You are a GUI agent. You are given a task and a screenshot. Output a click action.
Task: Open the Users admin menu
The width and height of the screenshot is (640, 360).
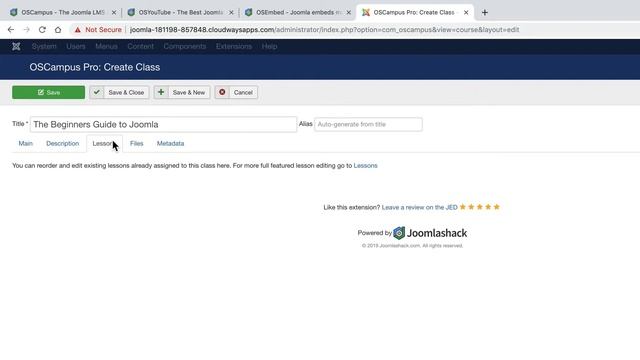point(76,47)
